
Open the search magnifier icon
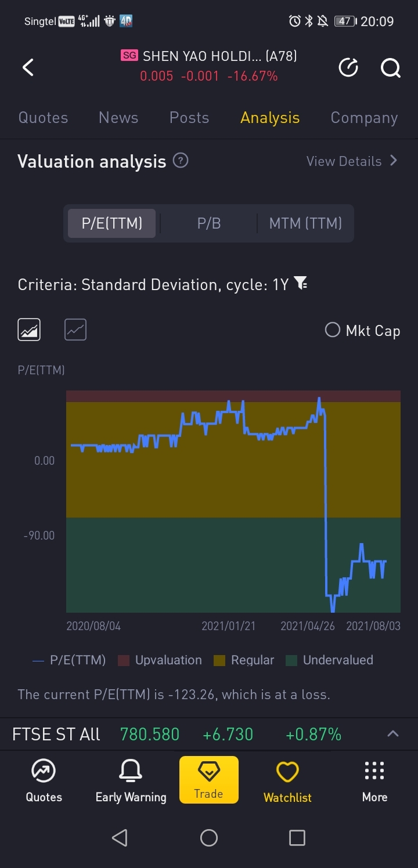point(390,68)
